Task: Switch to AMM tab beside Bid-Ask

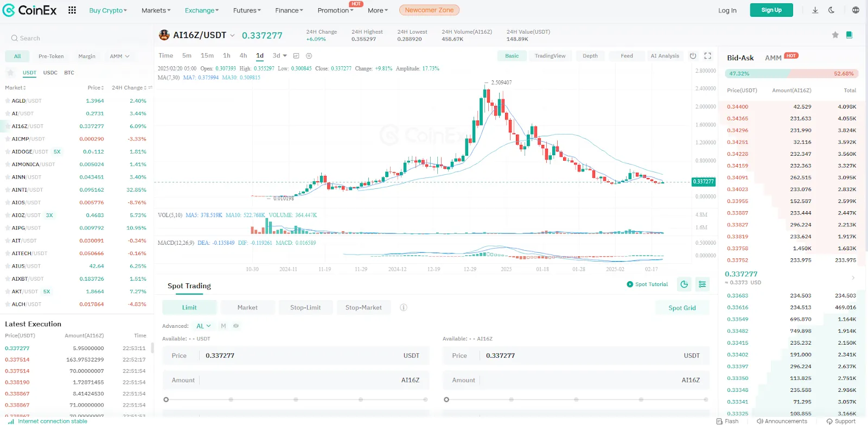Action: 773,58
